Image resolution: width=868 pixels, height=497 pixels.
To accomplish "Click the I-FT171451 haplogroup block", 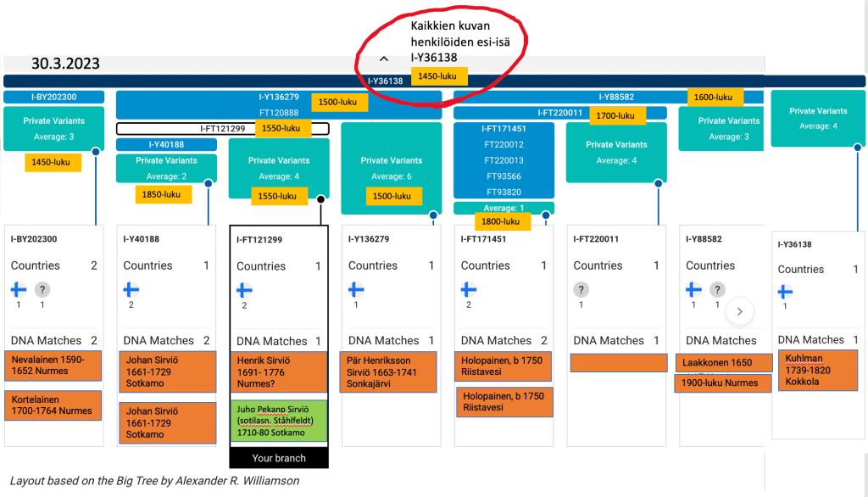I will (504, 161).
